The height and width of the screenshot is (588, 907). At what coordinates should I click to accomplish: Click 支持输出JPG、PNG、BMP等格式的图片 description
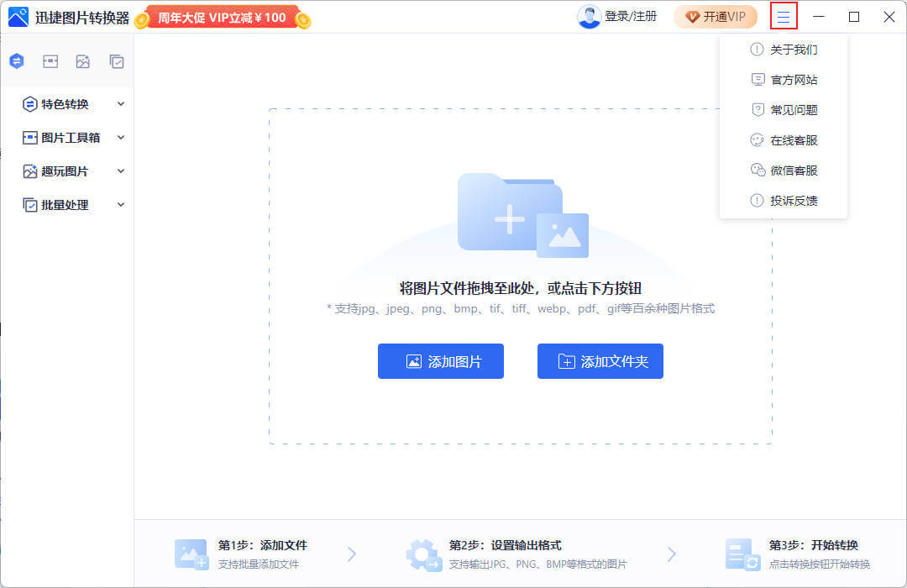538,564
